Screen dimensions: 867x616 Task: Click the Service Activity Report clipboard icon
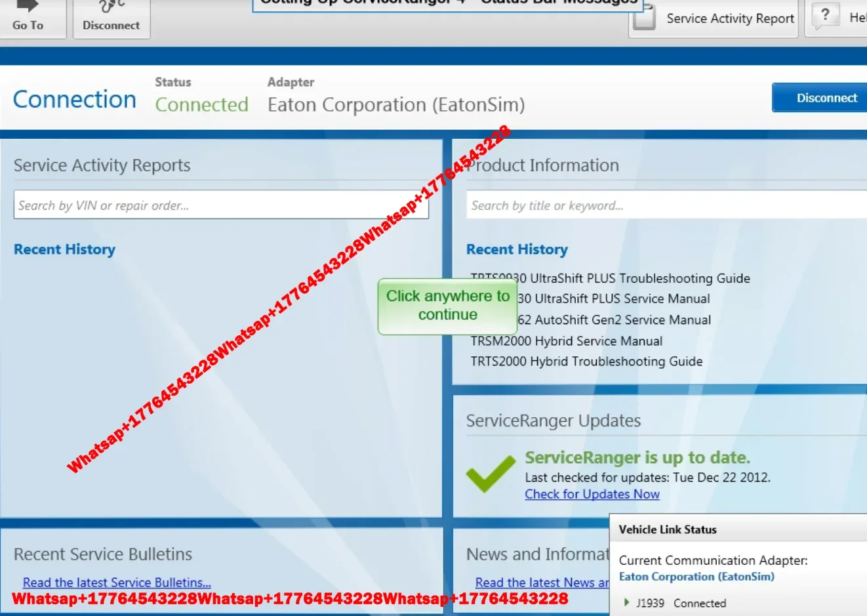click(x=645, y=17)
